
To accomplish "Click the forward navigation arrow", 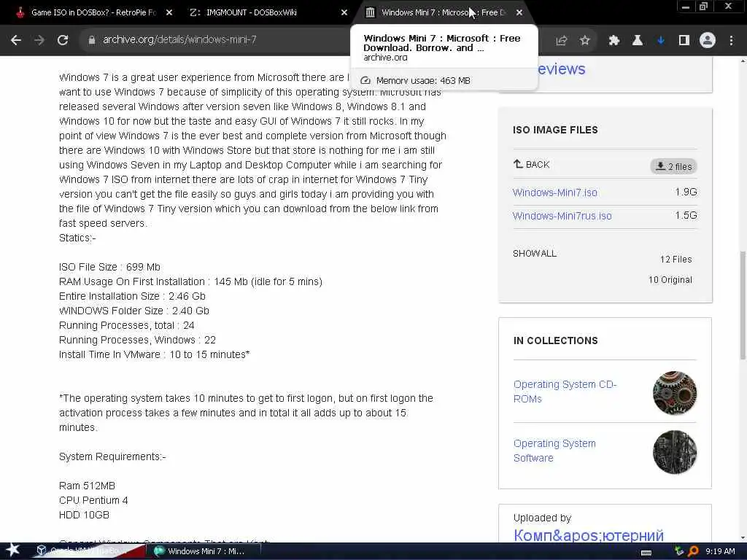I will click(x=39, y=41).
